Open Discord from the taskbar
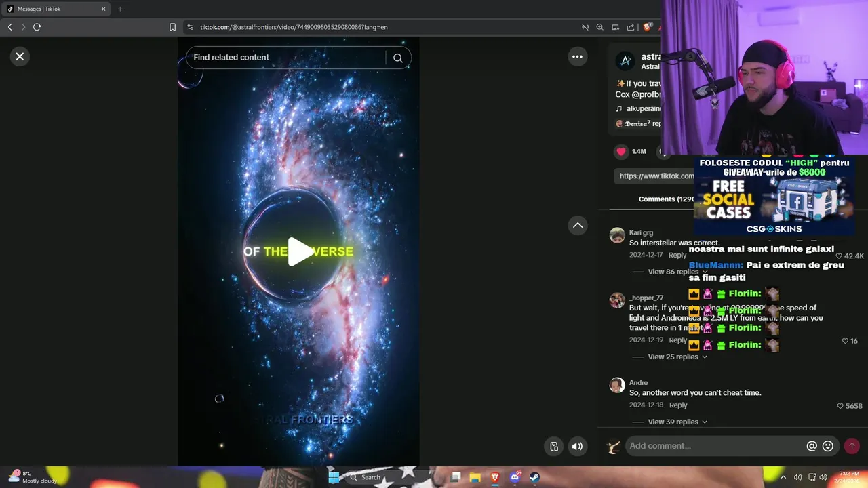The height and width of the screenshot is (488, 868). pos(515,477)
